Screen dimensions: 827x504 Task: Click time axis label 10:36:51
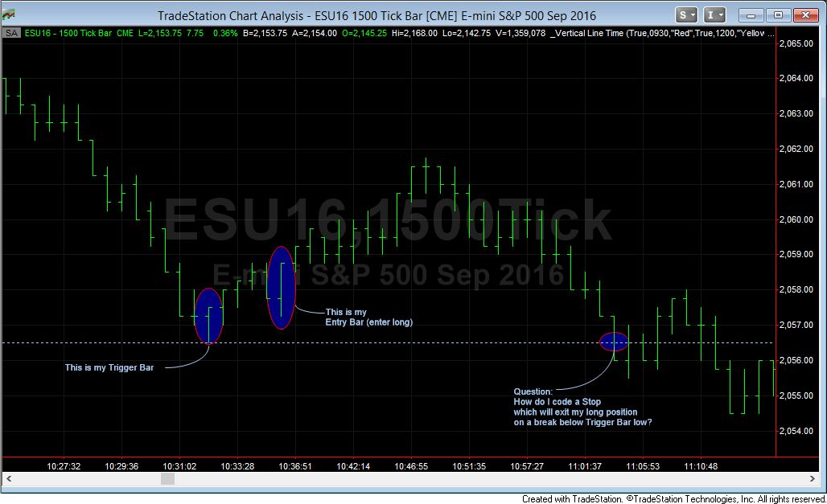(x=295, y=466)
